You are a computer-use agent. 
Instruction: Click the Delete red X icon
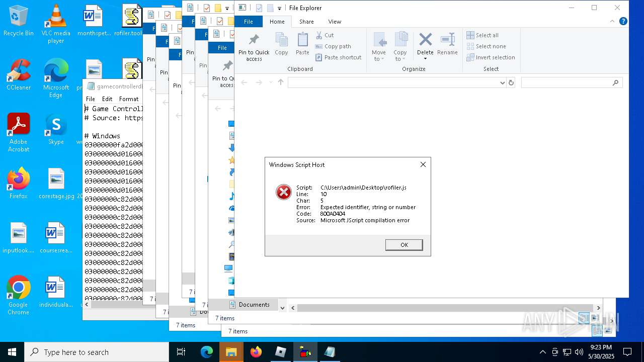tap(425, 39)
